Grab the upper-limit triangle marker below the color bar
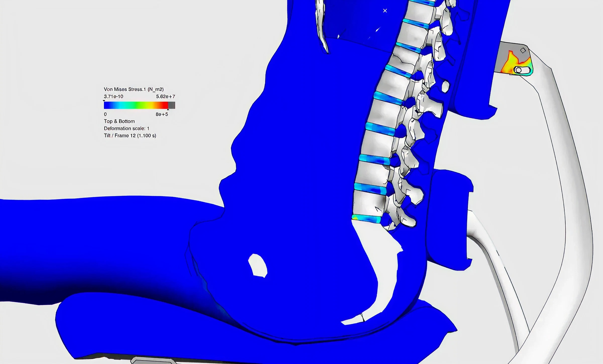The width and height of the screenshot is (603, 364). point(168,110)
